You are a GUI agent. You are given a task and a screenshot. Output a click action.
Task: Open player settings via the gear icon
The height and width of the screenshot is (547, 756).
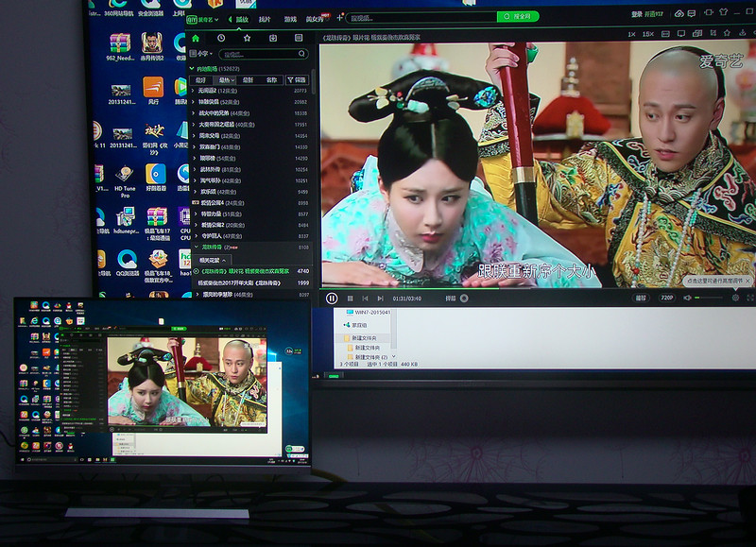pos(735,298)
